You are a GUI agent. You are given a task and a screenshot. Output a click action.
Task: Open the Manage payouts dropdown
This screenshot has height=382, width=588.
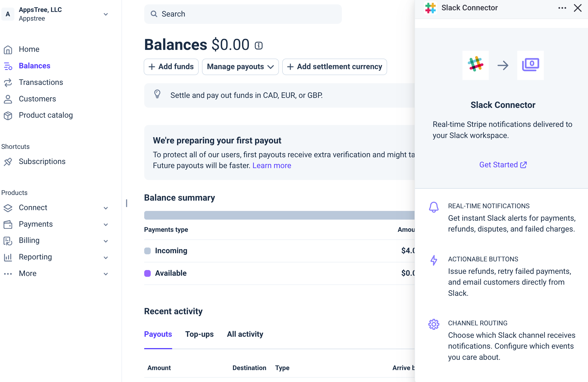click(x=240, y=67)
